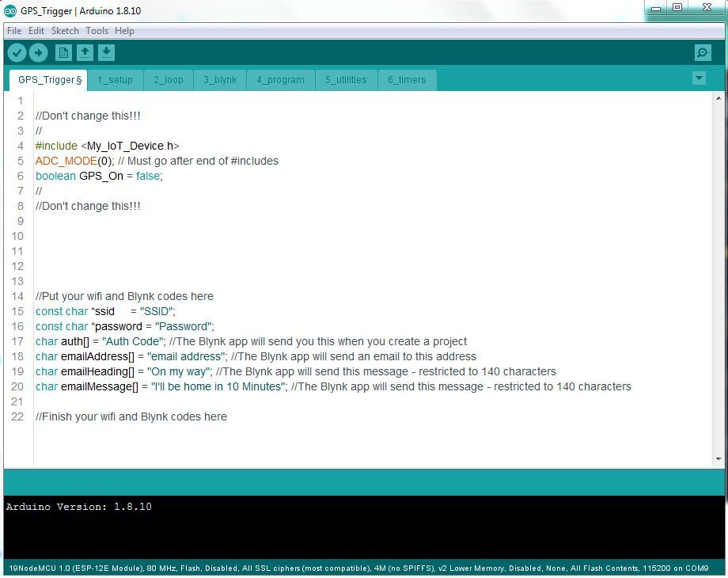Click the comment "//Finish your wifi and Blynk codes here"
728x578 pixels.
[x=131, y=416]
